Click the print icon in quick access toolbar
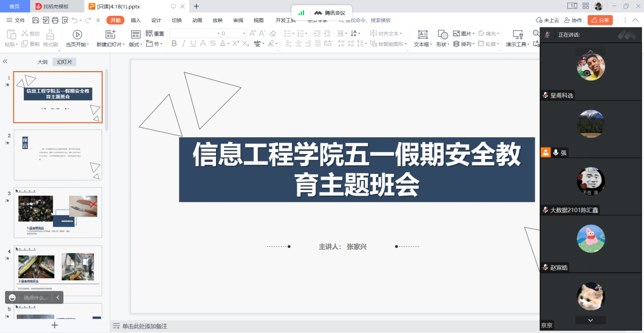This screenshot has width=644, height=333. click(x=55, y=20)
